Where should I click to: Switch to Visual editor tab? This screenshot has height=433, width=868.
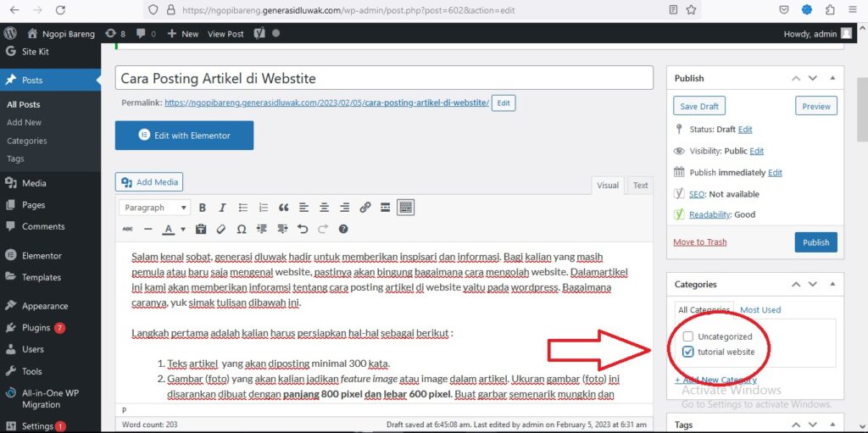click(607, 186)
